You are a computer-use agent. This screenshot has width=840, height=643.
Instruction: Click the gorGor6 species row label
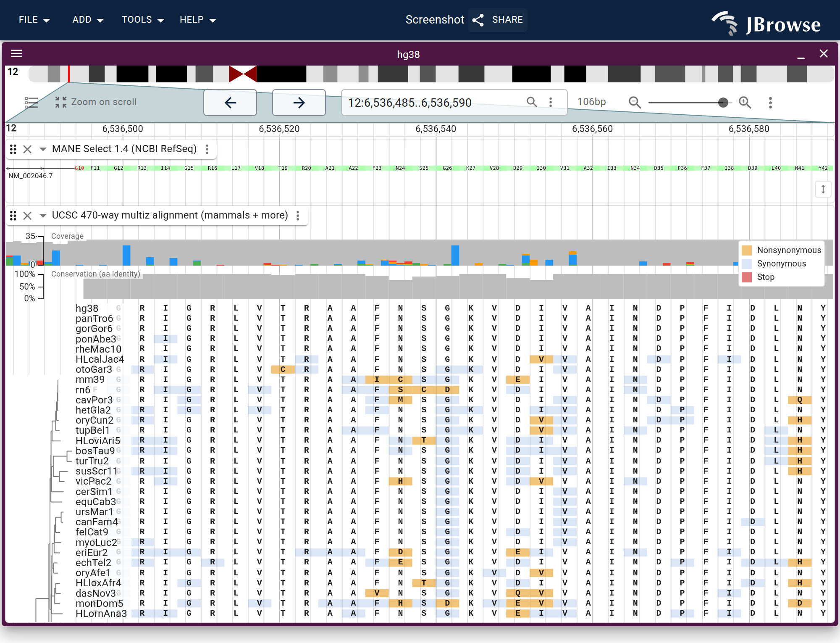(x=94, y=328)
